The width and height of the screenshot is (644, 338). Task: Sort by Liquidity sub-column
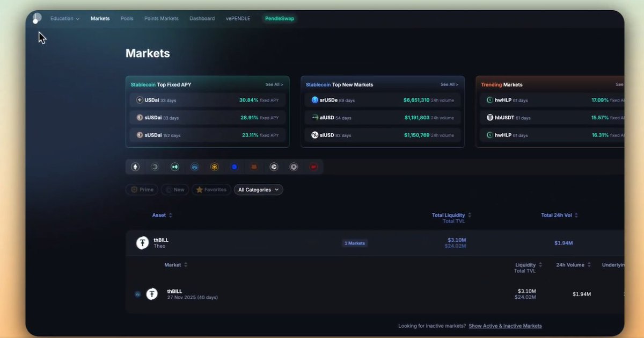click(529, 264)
